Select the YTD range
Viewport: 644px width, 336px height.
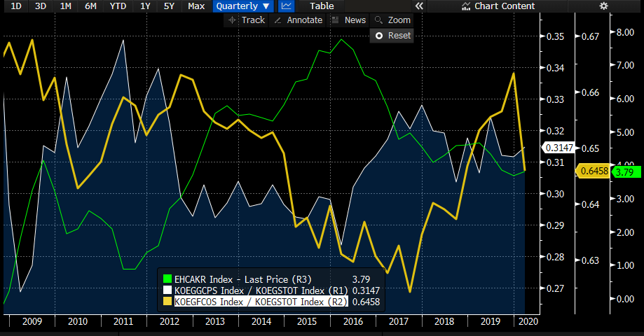(118, 6)
